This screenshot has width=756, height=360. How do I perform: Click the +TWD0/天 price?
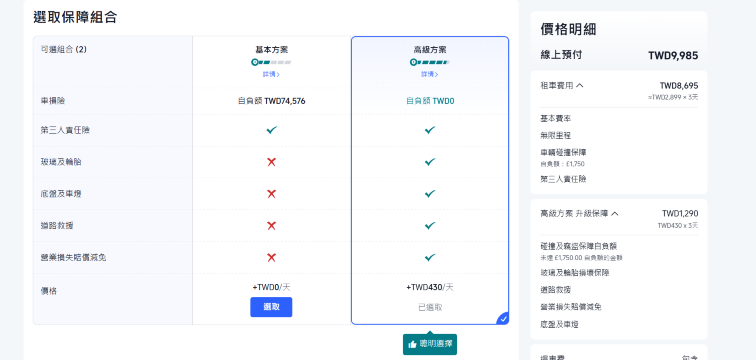pyautogui.click(x=271, y=287)
